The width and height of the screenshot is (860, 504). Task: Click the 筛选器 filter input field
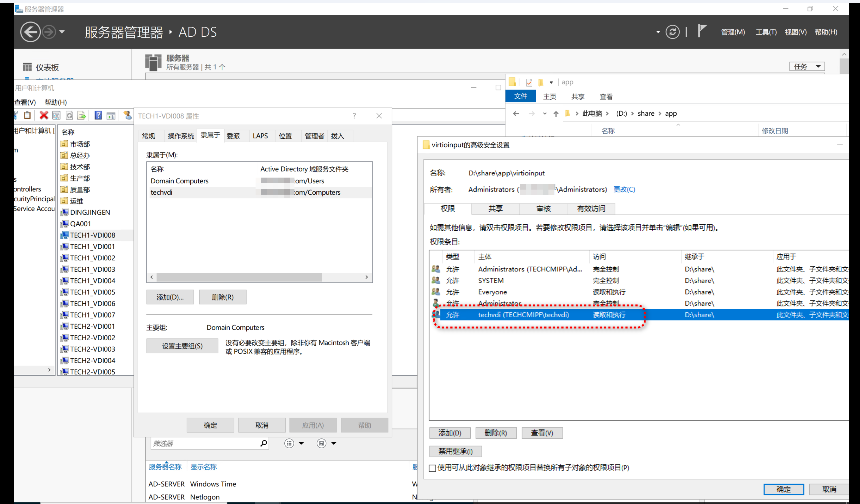[x=205, y=443]
